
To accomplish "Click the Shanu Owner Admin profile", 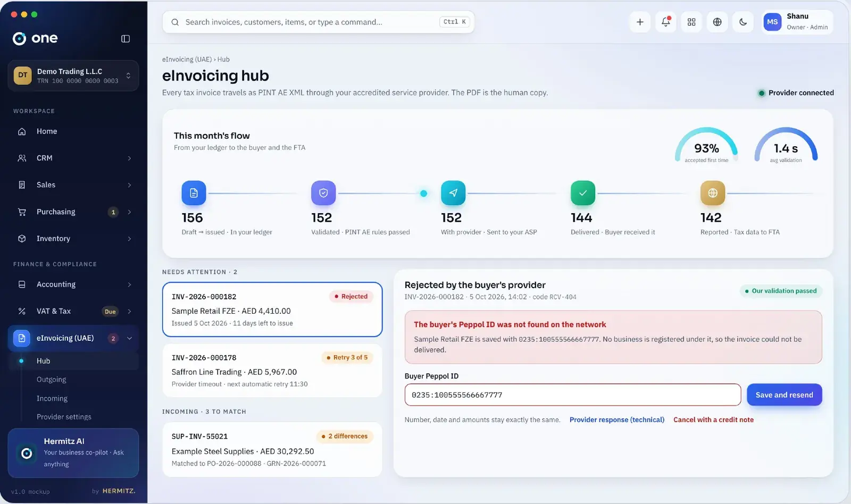I will click(797, 22).
